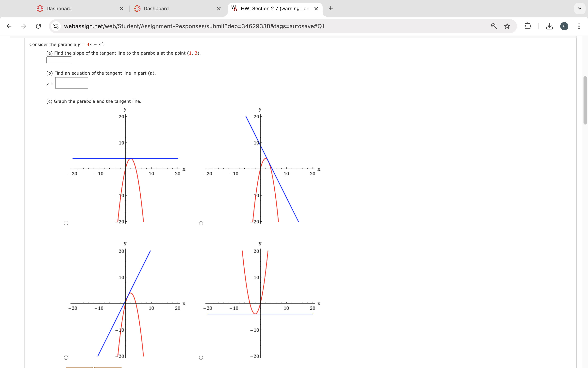Click the top-left graph with horizontal blue line
Screen dimensions: 588x368
pyautogui.click(x=126, y=166)
